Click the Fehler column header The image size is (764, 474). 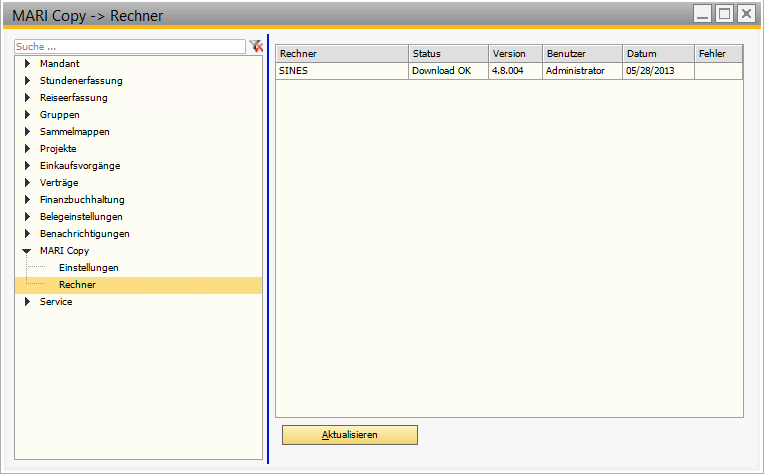tap(718, 54)
